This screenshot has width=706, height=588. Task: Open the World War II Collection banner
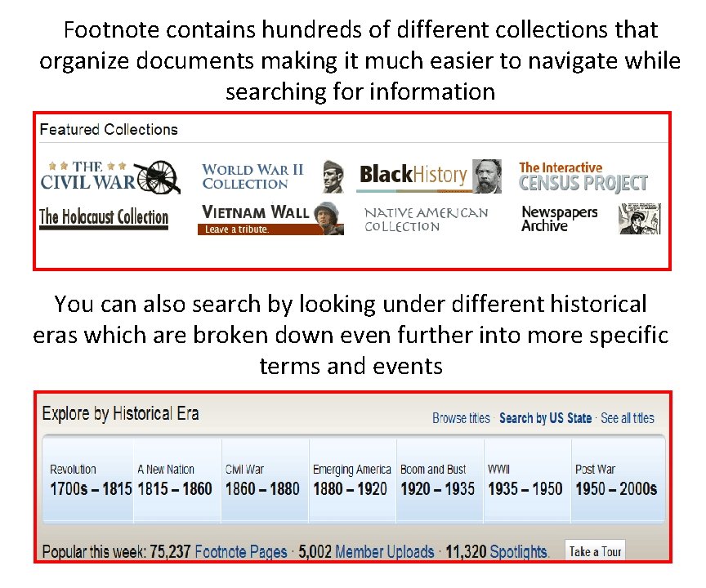(x=273, y=176)
